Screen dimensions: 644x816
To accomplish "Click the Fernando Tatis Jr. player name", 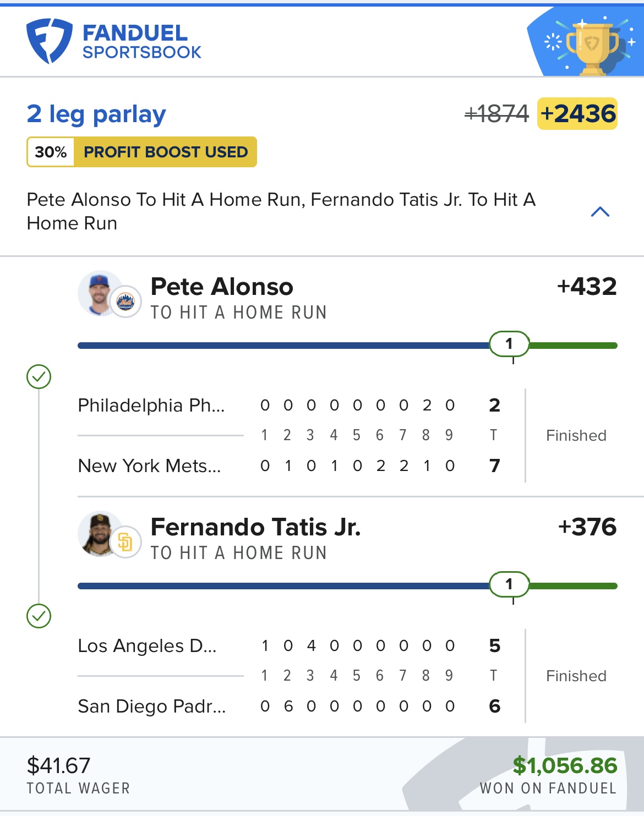I will tap(255, 527).
